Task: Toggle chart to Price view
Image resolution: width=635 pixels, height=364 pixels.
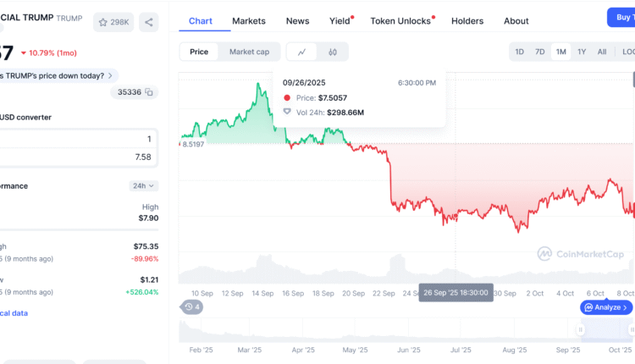Action: (199, 52)
